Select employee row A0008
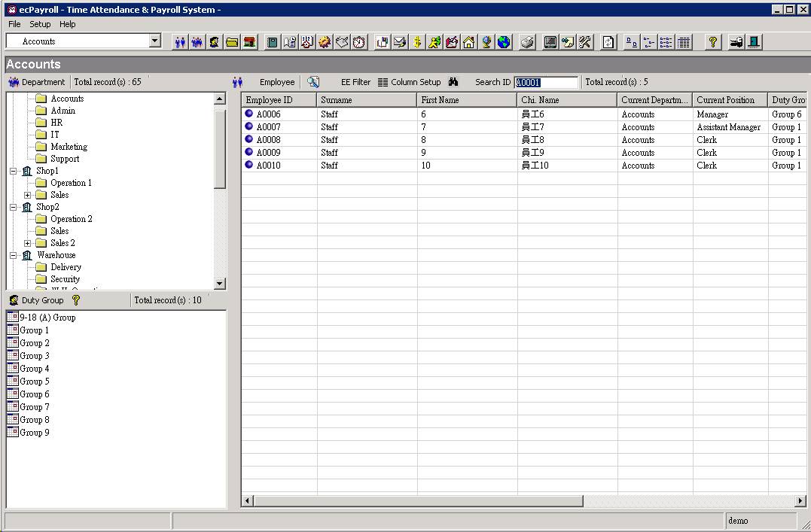811x532 pixels. pos(523,140)
